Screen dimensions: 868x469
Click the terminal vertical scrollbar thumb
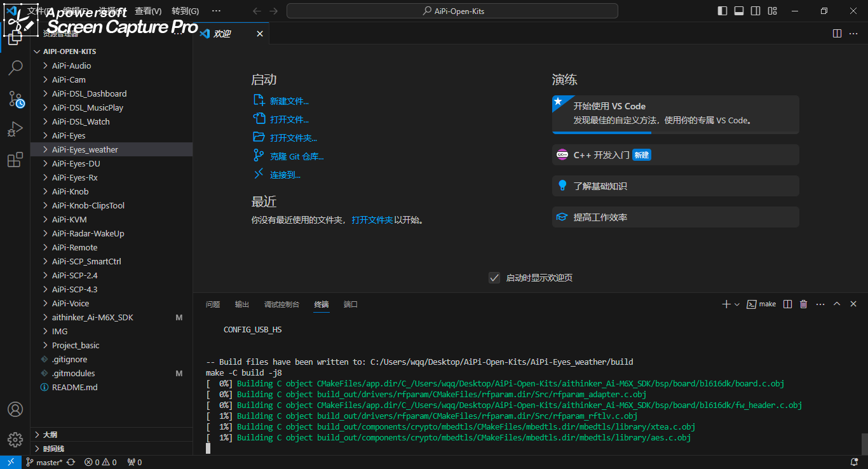(x=864, y=445)
